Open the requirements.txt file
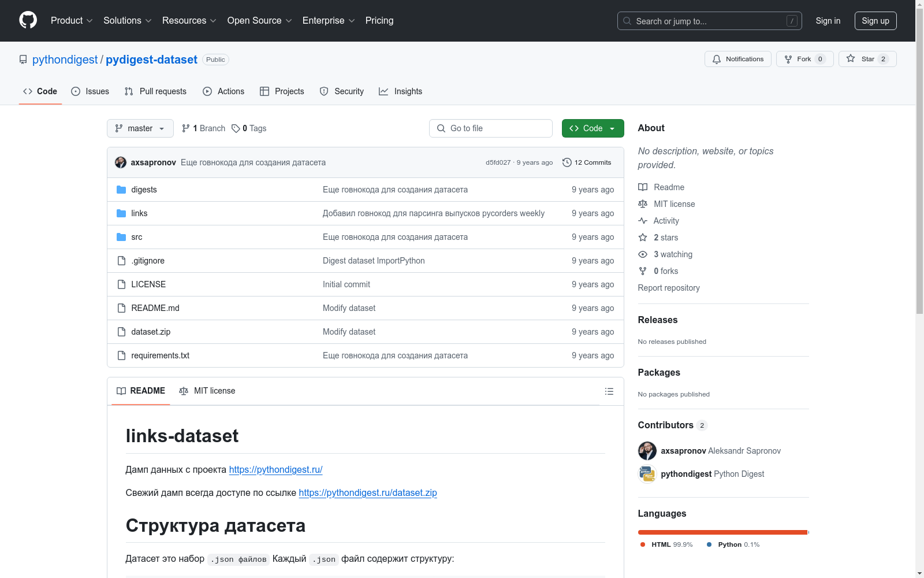 (x=161, y=355)
